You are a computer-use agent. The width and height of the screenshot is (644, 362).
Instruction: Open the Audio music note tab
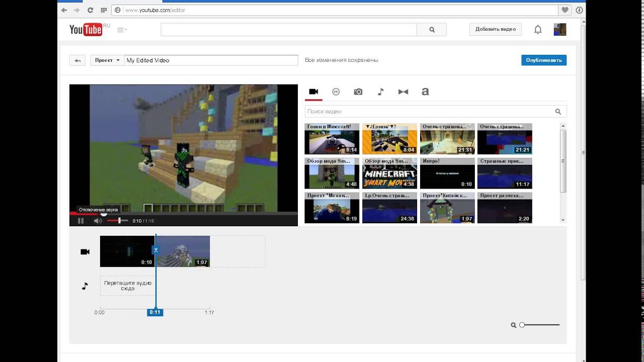click(381, 92)
